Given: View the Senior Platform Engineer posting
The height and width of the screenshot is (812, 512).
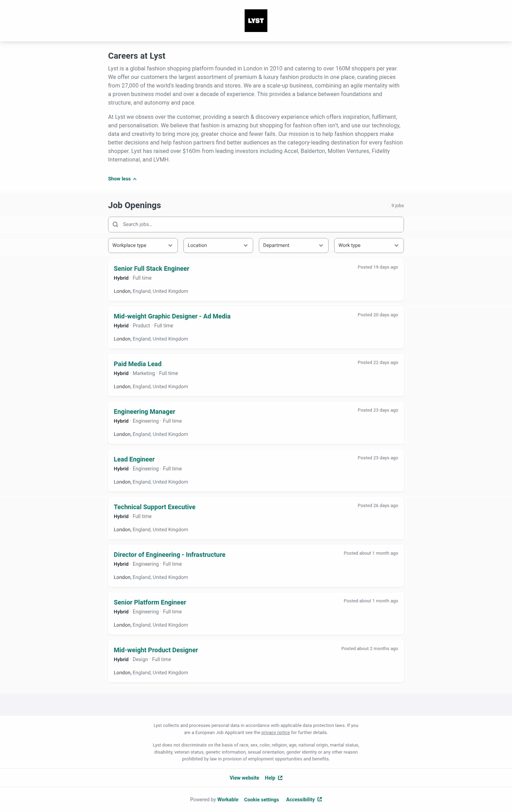Looking at the screenshot, I should click(x=150, y=602).
